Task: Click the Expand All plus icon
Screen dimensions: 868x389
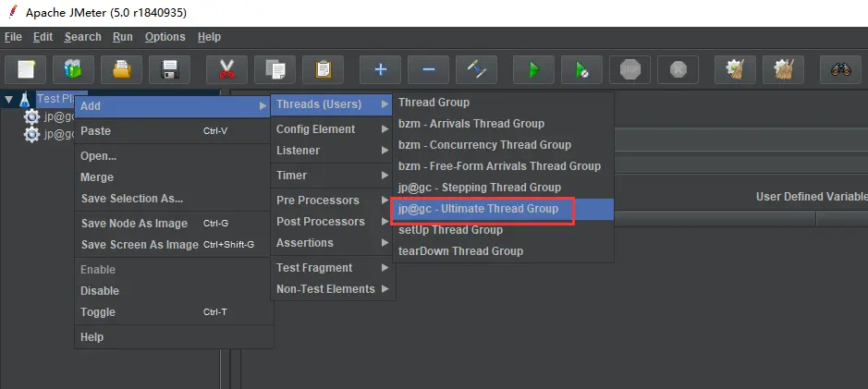Action: [380, 69]
